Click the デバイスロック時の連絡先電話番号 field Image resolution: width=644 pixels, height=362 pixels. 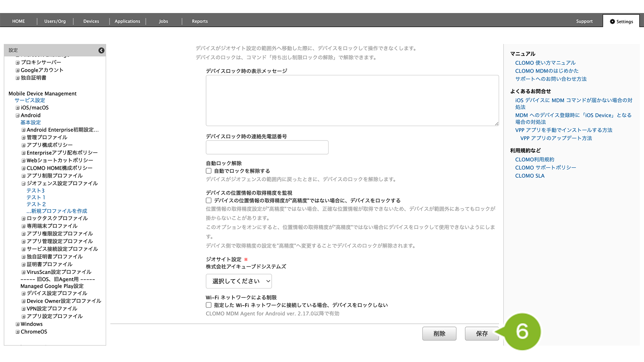[x=267, y=147]
